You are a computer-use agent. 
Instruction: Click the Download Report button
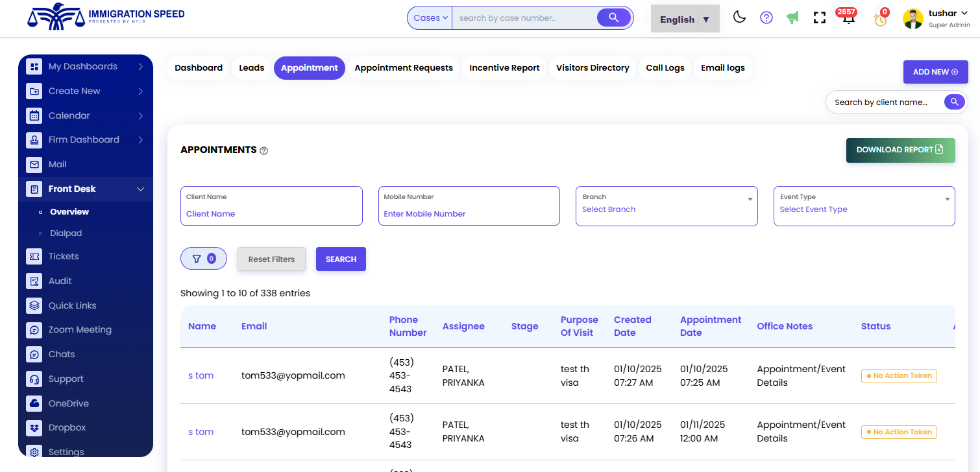click(900, 150)
